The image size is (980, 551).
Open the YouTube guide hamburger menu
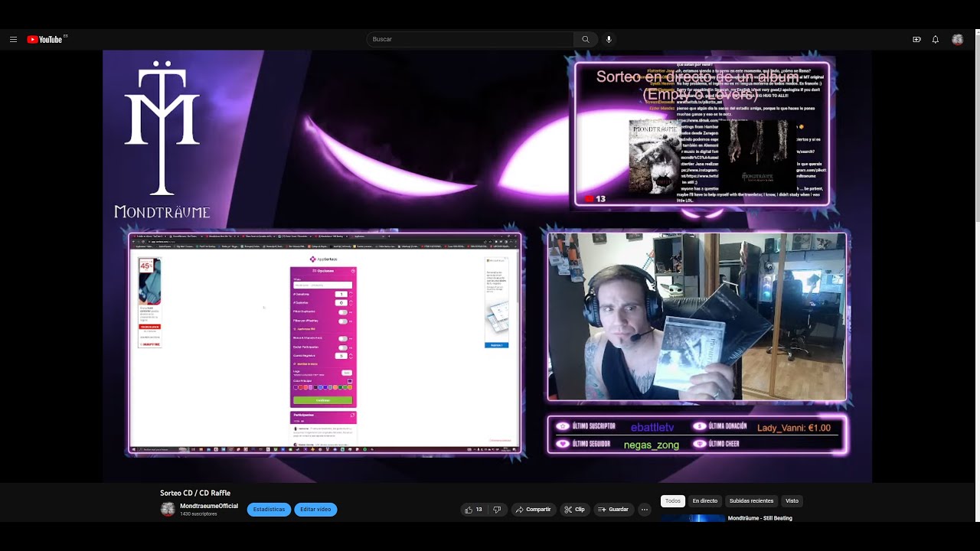click(x=13, y=39)
